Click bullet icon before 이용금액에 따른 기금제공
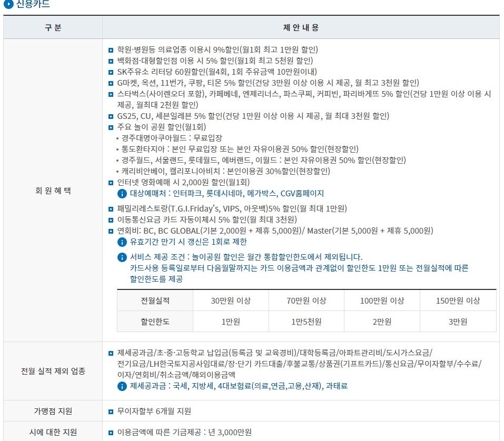Viewport: 504px width, 441px height. pos(111,433)
